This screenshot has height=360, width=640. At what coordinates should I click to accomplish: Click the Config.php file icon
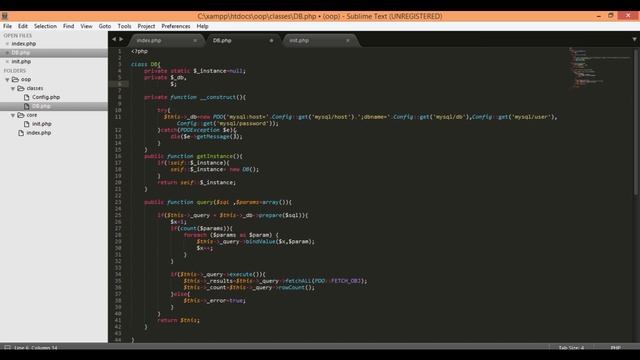27,97
